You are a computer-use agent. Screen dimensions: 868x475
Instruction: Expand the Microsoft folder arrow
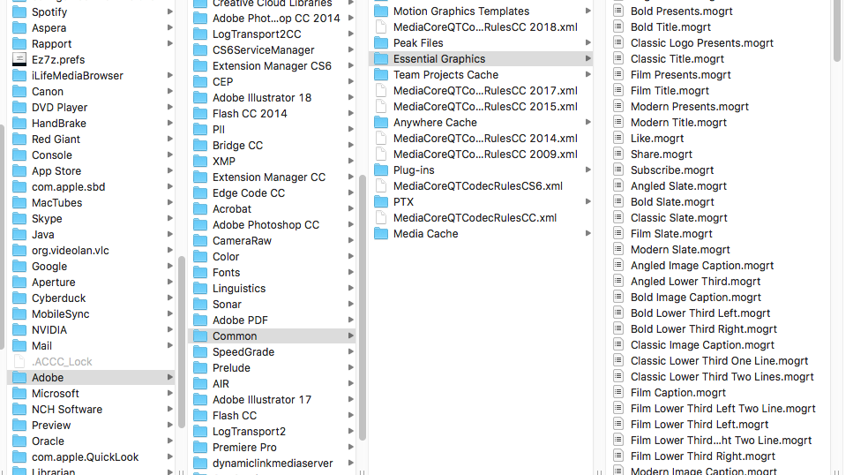point(169,394)
